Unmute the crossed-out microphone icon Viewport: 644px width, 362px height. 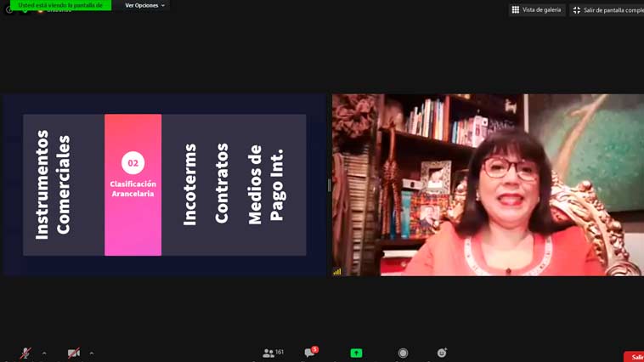(x=25, y=353)
